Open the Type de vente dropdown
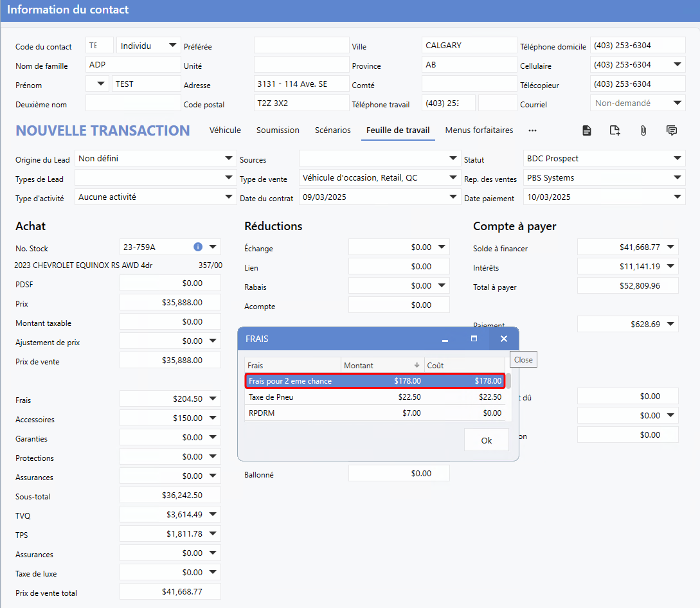 pos(453,178)
